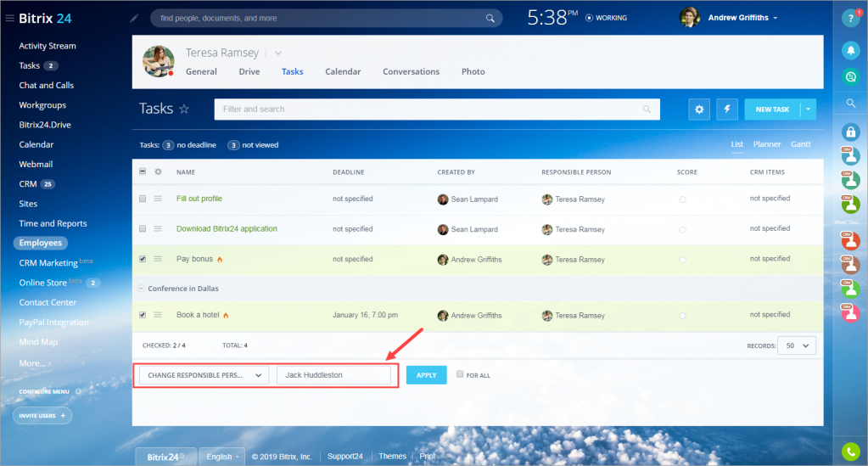Toggle the WORKING status indicator
The width and height of the screenshot is (868, 466).
[x=606, y=18]
